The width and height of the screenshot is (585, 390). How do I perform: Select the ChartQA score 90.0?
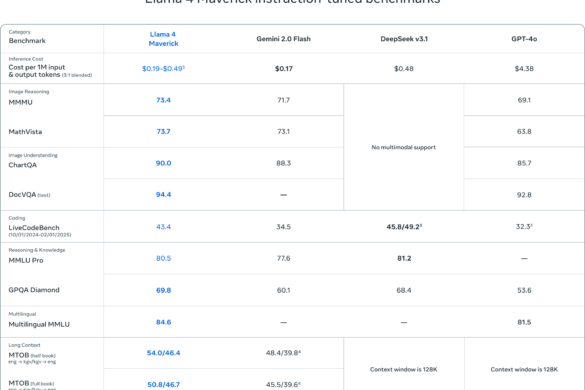point(163,163)
